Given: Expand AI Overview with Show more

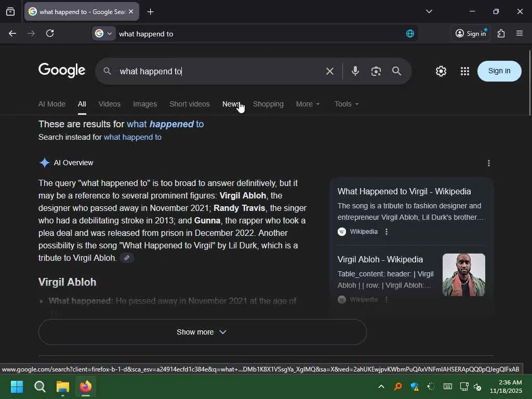Looking at the screenshot, I should point(202,332).
